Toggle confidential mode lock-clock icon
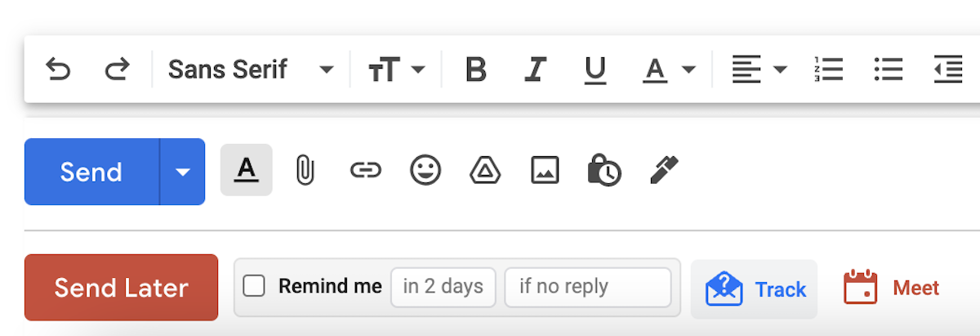This screenshot has height=336, width=980. pos(604,170)
